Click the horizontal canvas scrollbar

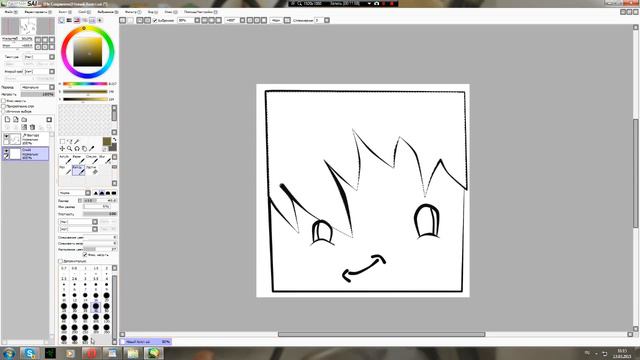381,334
